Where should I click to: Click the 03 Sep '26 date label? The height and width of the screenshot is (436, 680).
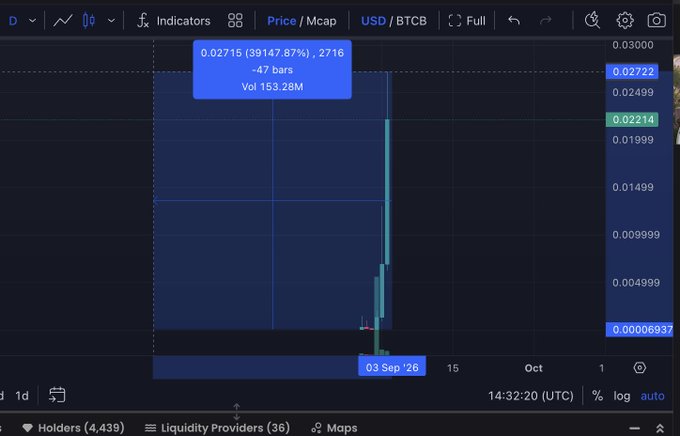click(x=392, y=368)
